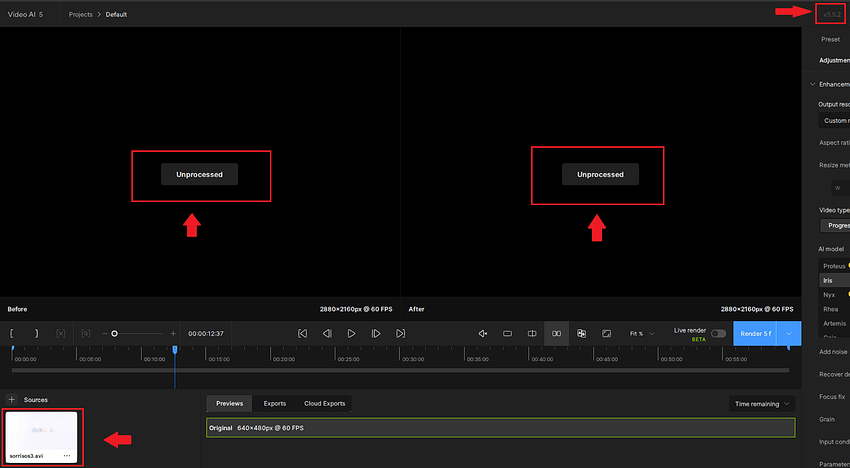Switch to split view preview icon

click(532, 333)
